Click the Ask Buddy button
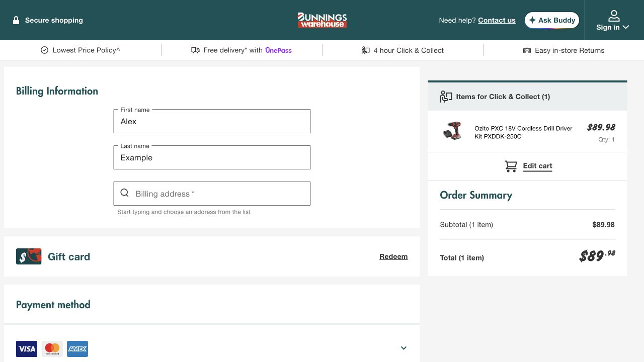644x362 pixels. click(x=552, y=20)
